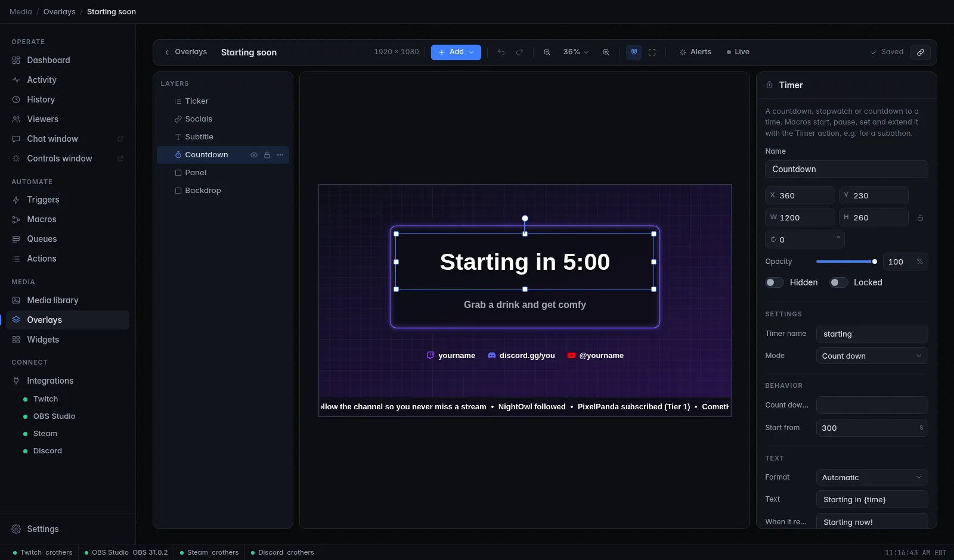Click the Triggers lightning icon
Viewport: 954px width, 560px height.
(x=16, y=200)
